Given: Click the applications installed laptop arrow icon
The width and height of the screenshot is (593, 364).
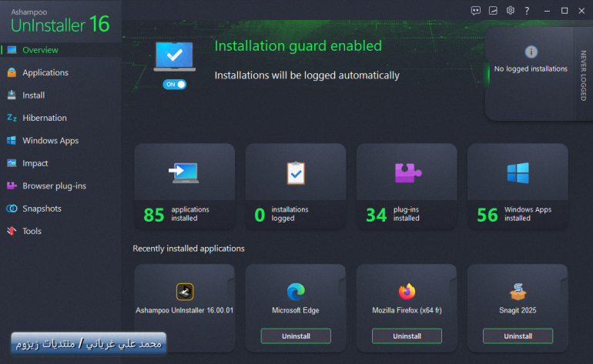Looking at the screenshot, I should (x=184, y=173).
